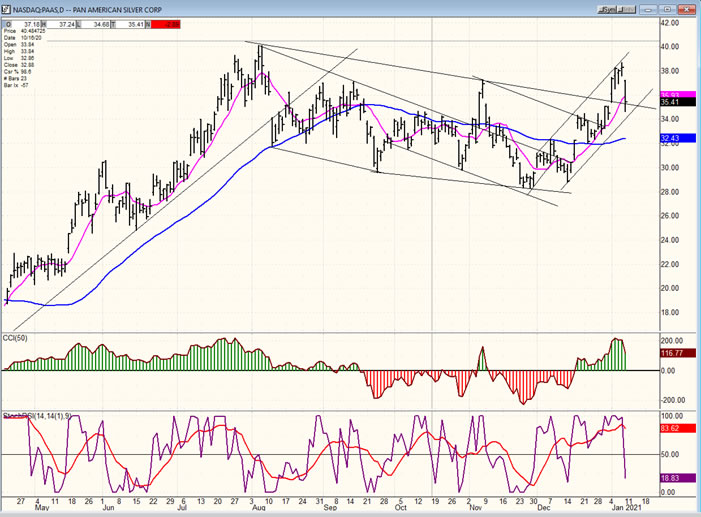Viewport: 701px width, 517px height.
Task: Click the chart window icon in title bar
Action: (8, 7)
